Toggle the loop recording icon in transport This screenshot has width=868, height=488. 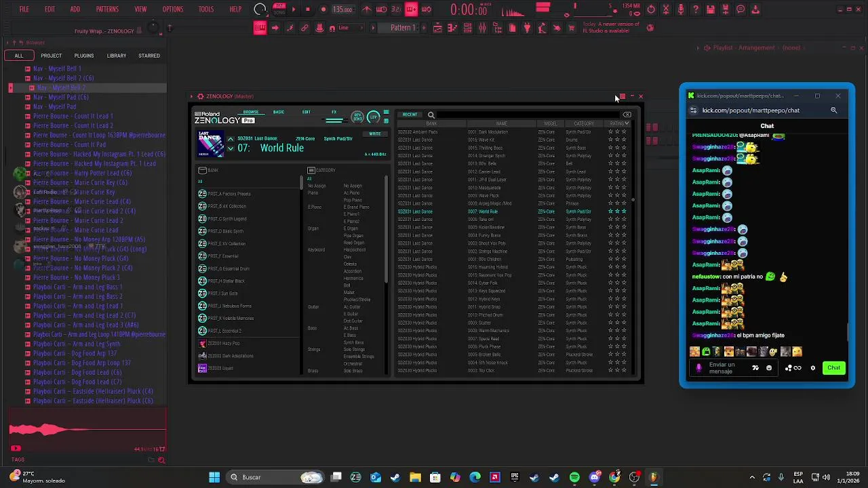click(426, 9)
